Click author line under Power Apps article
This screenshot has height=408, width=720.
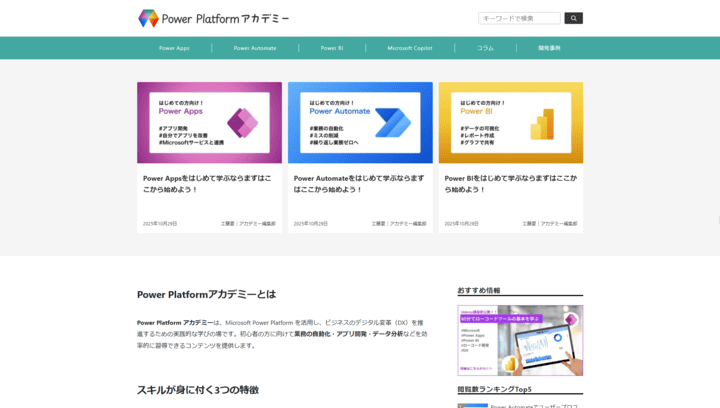248,224
